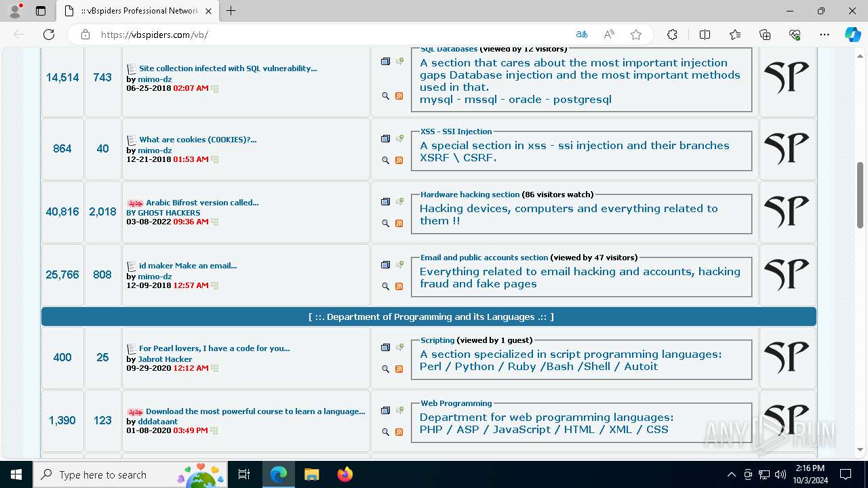868x488 pixels.
Task: Open RSS feed for Hardware hacking section
Action: point(399,224)
